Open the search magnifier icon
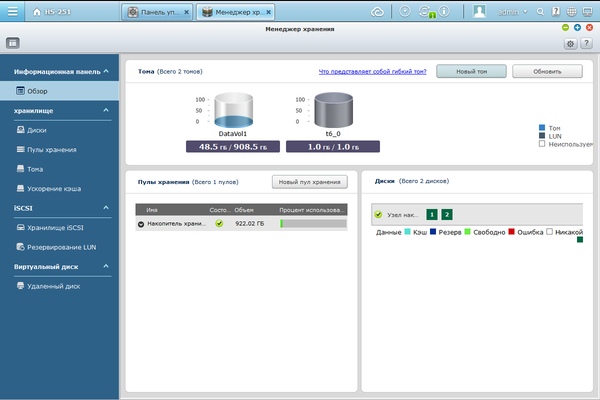This screenshot has width=600, height=400. pyautogui.click(x=540, y=12)
